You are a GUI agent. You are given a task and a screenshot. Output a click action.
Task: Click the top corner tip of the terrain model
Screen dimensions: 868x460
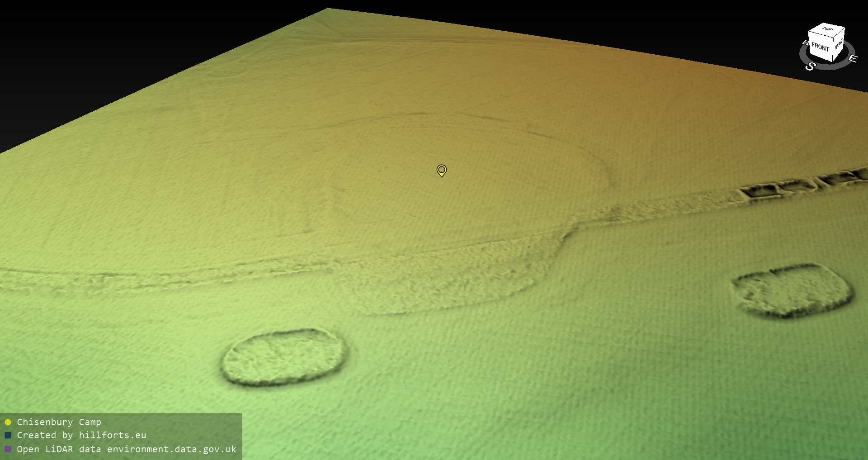(x=328, y=9)
